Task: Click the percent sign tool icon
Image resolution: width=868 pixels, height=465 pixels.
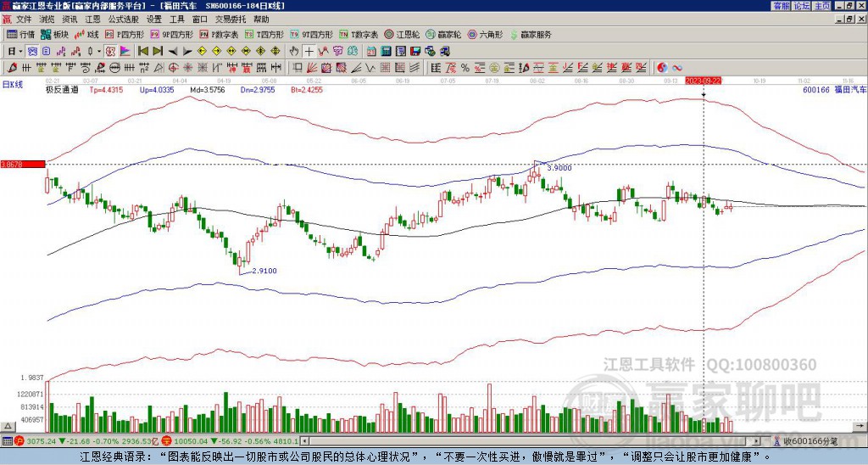Action: [x=465, y=68]
